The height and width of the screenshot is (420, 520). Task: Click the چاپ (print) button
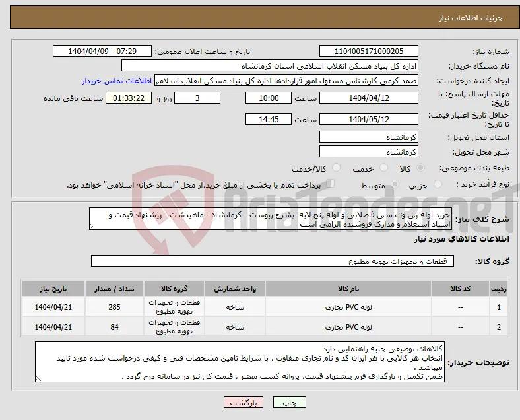coord(290,402)
